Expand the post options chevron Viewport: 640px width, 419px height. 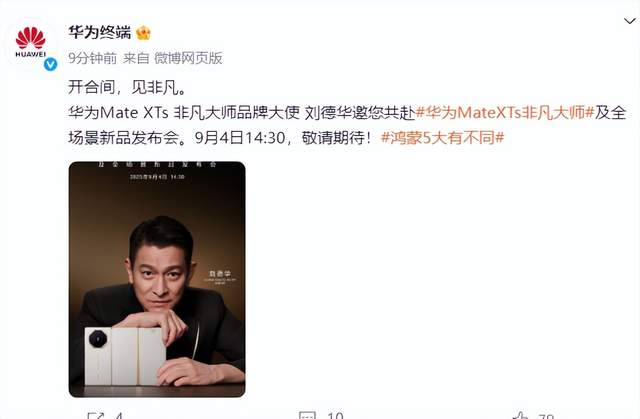[630, 20]
